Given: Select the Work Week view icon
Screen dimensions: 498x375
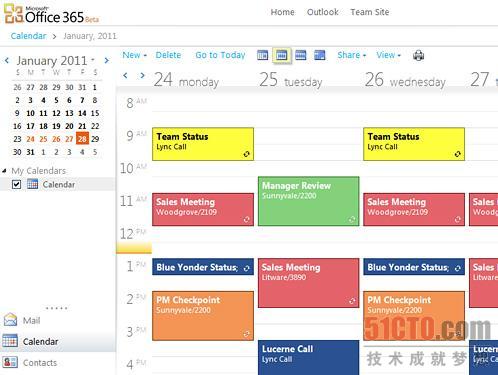Looking at the screenshot, I should [x=282, y=55].
